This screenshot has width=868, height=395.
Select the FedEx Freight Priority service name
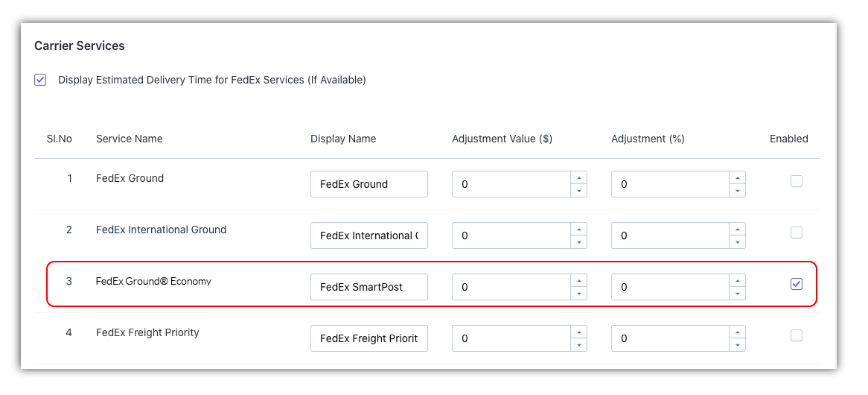click(147, 332)
